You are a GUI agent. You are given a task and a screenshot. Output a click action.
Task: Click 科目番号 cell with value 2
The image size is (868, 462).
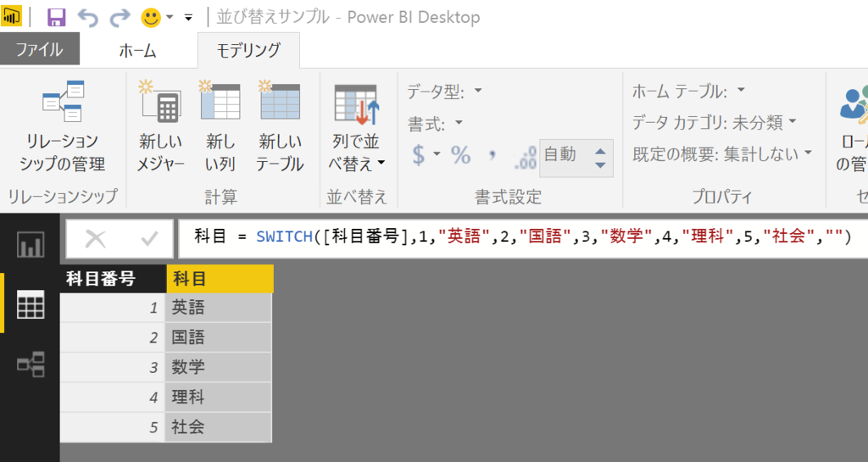tap(113, 337)
